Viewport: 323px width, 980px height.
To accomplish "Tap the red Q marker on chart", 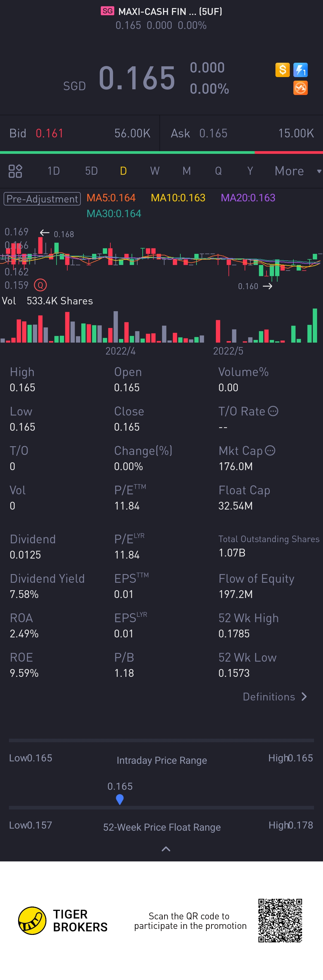I will coord(40,285).
